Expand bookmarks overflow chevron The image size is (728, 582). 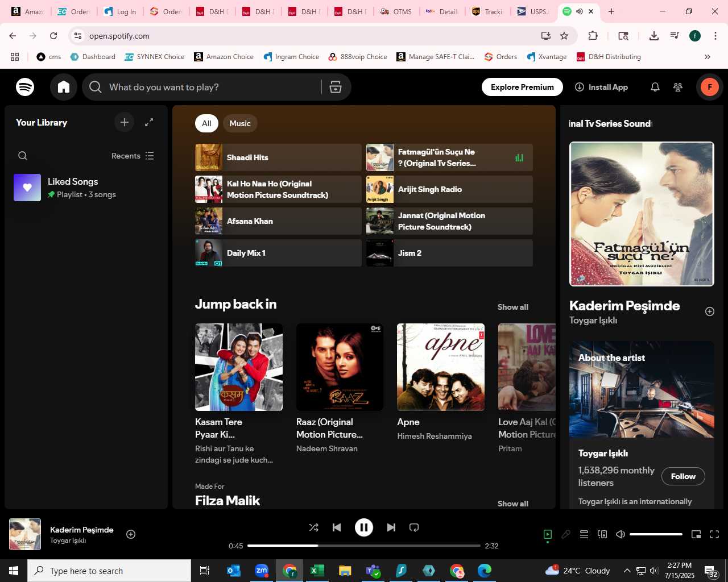708,57
